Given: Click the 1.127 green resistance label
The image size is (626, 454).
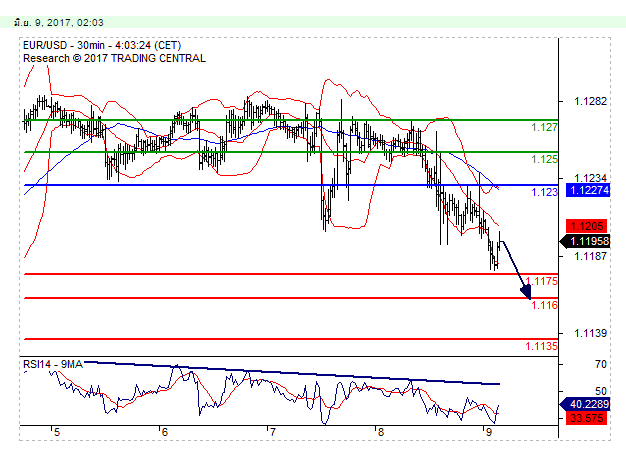Looking at the screenshot, I should [x=544, y=127].
